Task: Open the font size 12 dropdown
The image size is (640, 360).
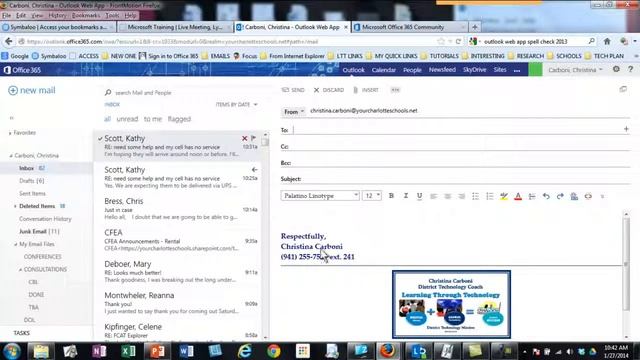Action: (x=372, y=196)
